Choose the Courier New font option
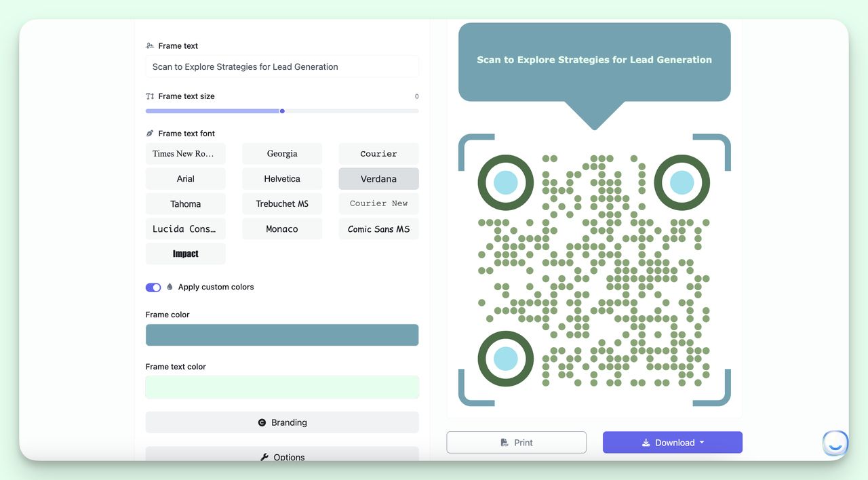Viewport: 868px width, 480px height. [x=378, y=204]
